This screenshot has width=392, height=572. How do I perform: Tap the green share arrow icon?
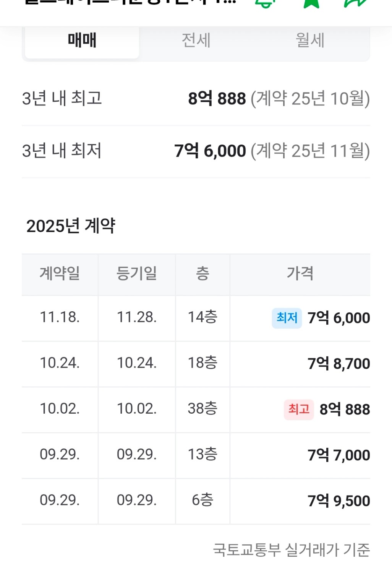coord(356,3)
